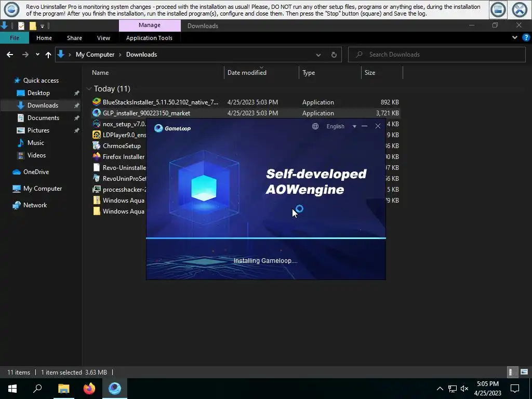This screenshot has width=532, height=399.
Task: Open recent locations dropdown arrow
Action: [x=37, y=54]
